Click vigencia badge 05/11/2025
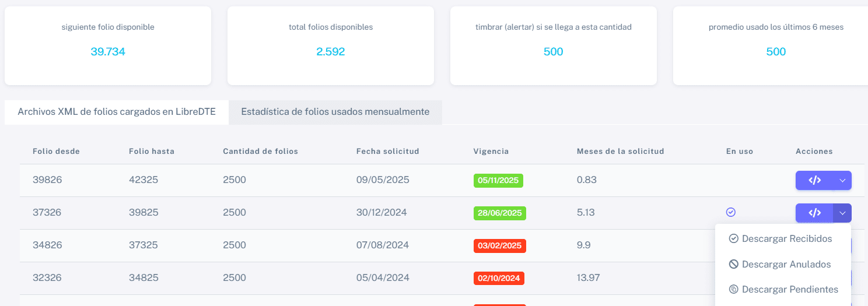 (498, 180)
